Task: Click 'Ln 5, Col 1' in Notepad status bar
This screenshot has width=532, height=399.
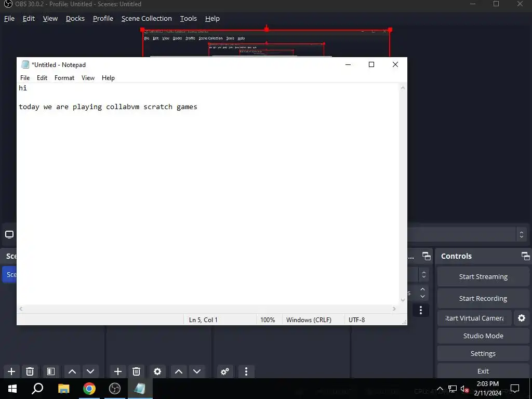Action: click(203, 320)
